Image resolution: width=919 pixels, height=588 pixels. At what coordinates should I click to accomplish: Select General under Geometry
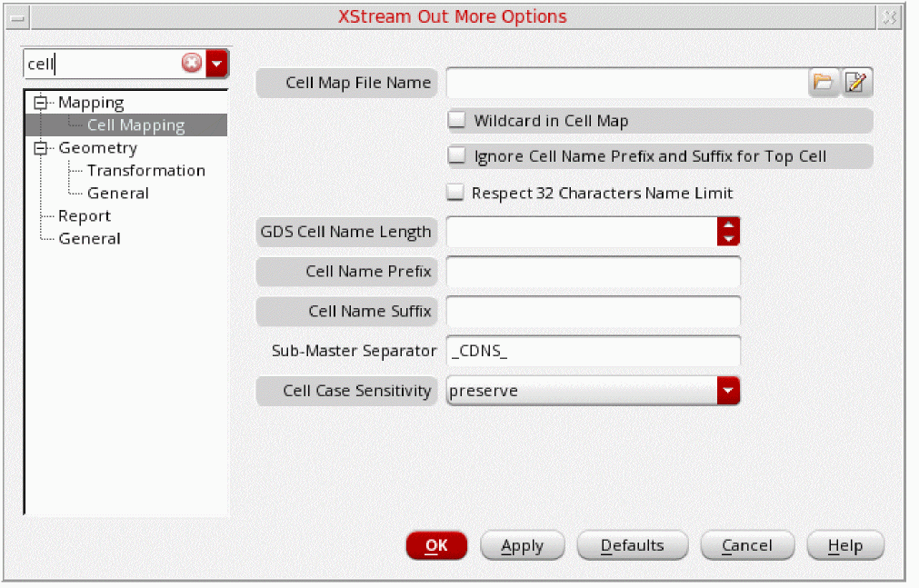click(x=118, y=193)
